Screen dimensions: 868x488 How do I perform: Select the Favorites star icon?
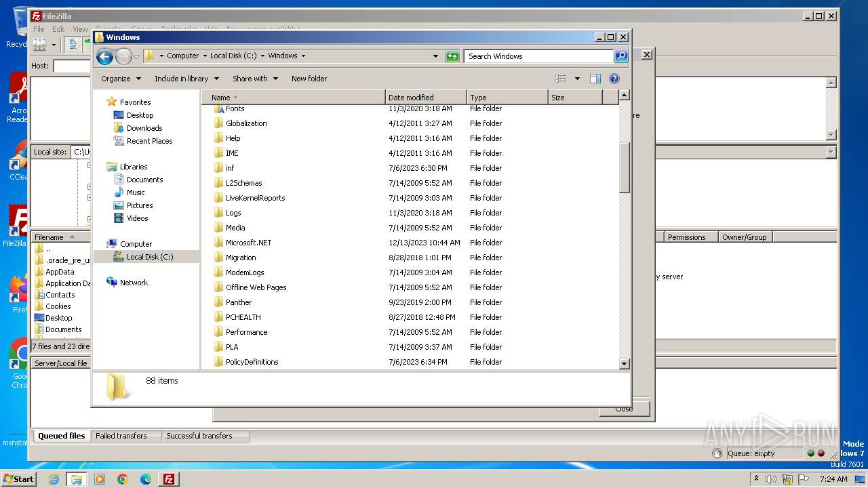pos(112,102)
